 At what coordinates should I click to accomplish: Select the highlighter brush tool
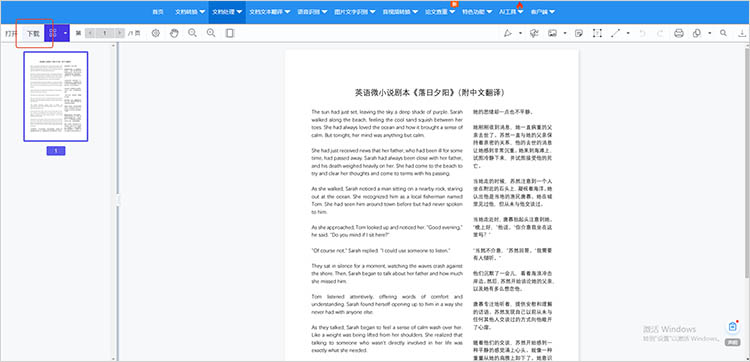(534, 33)
